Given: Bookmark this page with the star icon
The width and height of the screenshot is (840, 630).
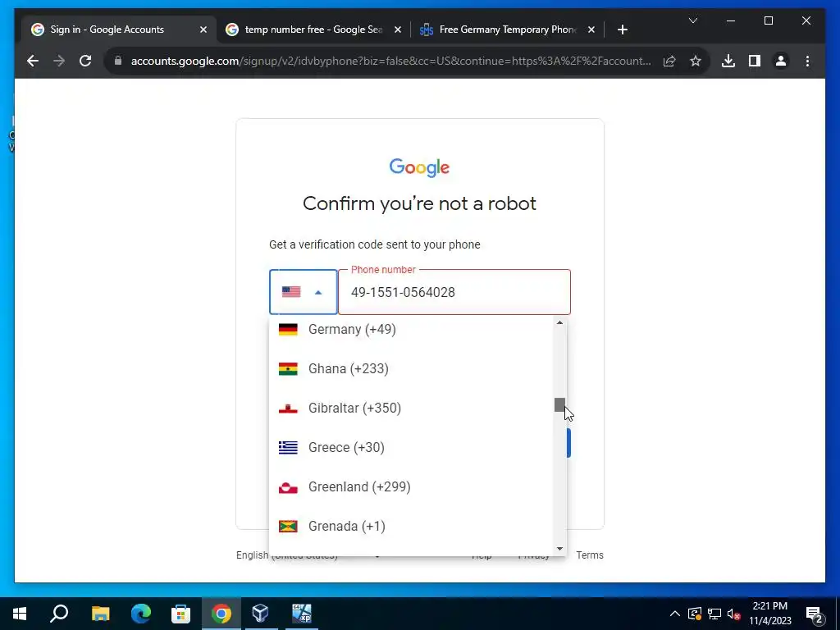Looking at the screenshot, I should (x=696, y=61).
